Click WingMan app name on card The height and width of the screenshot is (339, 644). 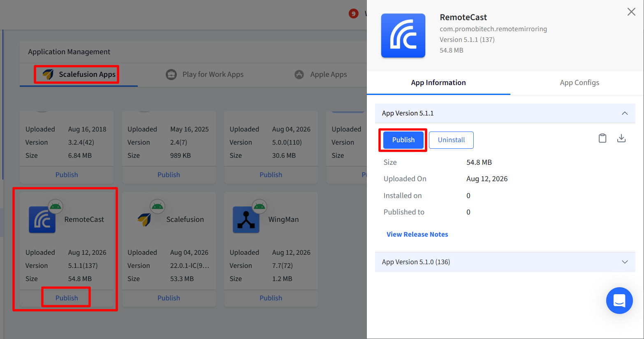coord(283,219)
